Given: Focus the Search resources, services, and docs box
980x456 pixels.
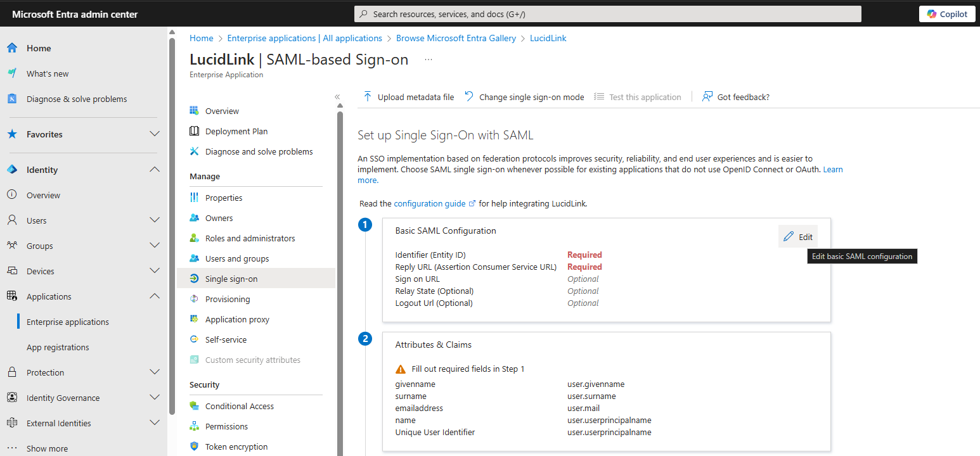Looking at the screenshot, I should click(607, 14).
